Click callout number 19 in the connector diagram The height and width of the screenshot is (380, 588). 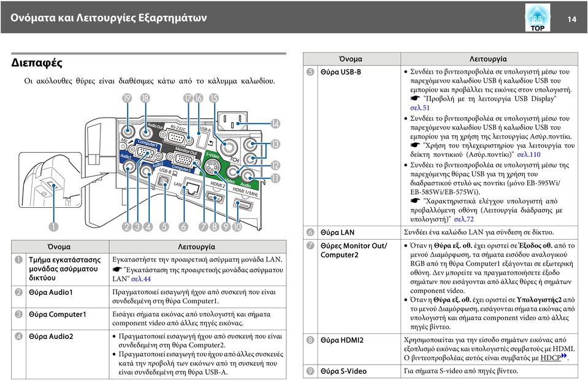(x=127, y=98)
